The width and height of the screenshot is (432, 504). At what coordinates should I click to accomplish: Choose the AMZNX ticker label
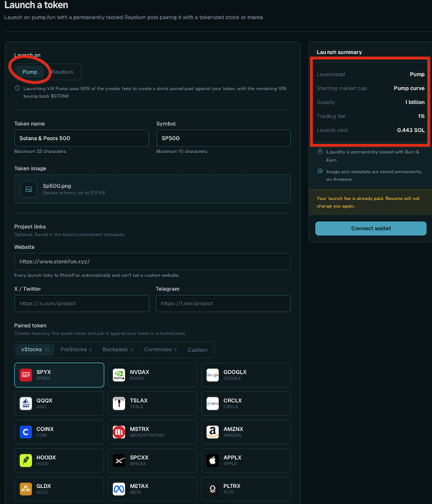[233, 429]
